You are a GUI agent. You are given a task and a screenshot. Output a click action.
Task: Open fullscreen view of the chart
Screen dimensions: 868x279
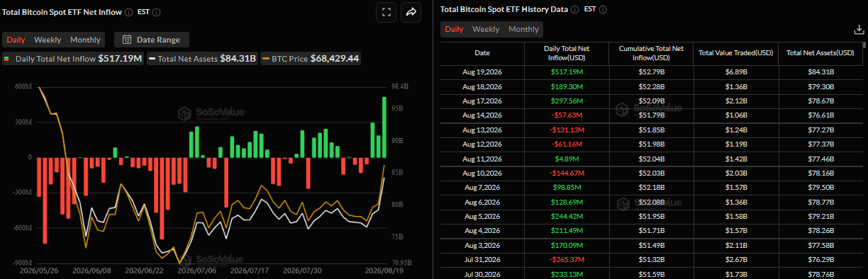386,11
